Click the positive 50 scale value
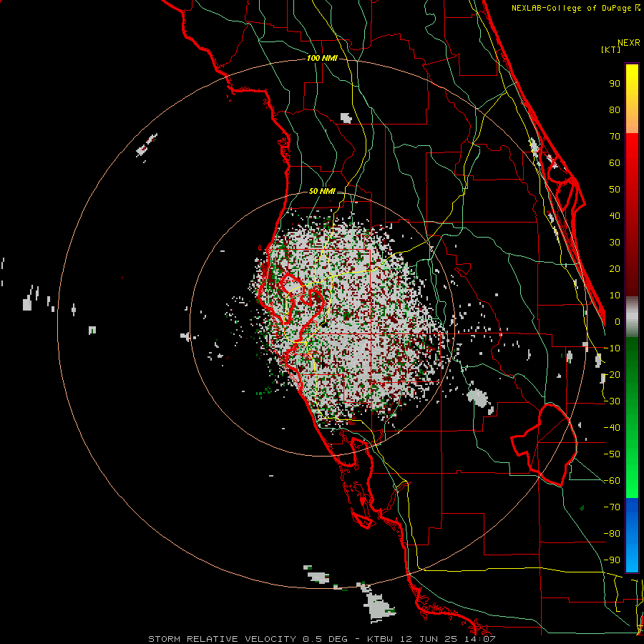Viewport: 644px width, 644px height. click(615, 190)
